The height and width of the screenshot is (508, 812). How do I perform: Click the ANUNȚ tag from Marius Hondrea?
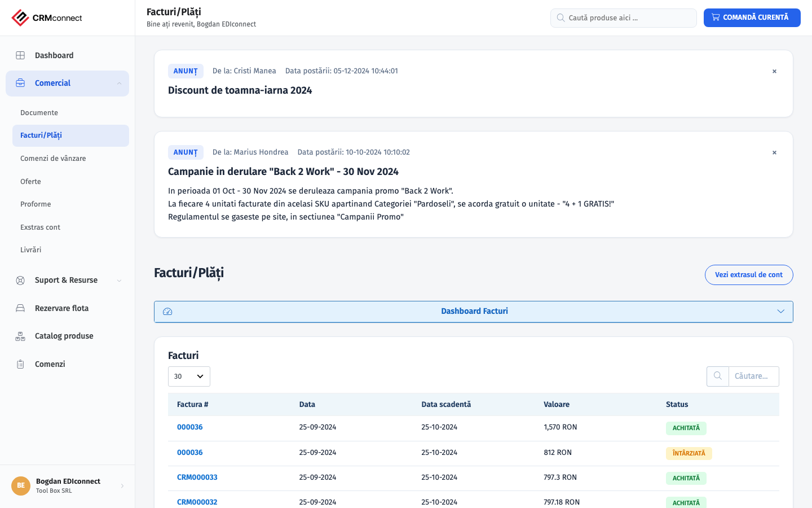186,152
